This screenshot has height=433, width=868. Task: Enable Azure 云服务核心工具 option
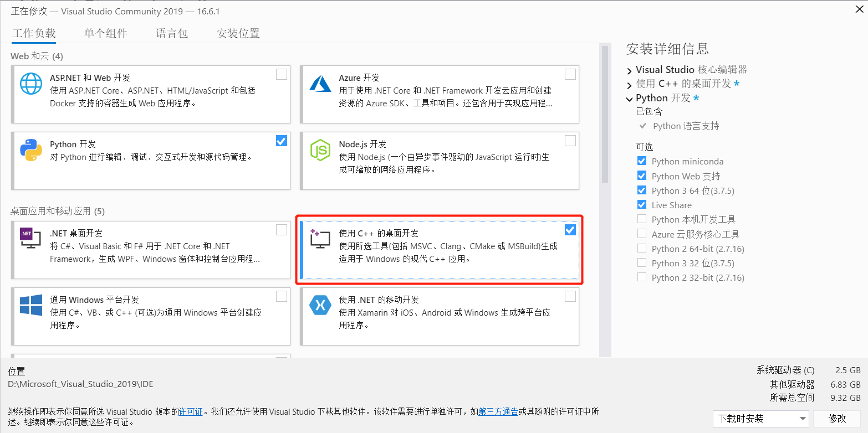(642, 234)
